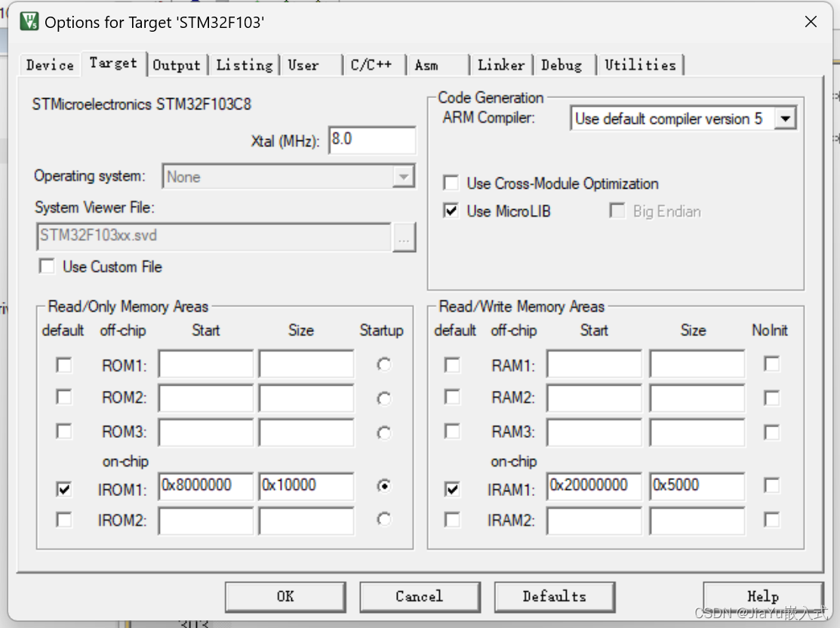Uncheck the IROM1 default checkbox
Viewport: 840px width, 628px height.
coord(63,488)
